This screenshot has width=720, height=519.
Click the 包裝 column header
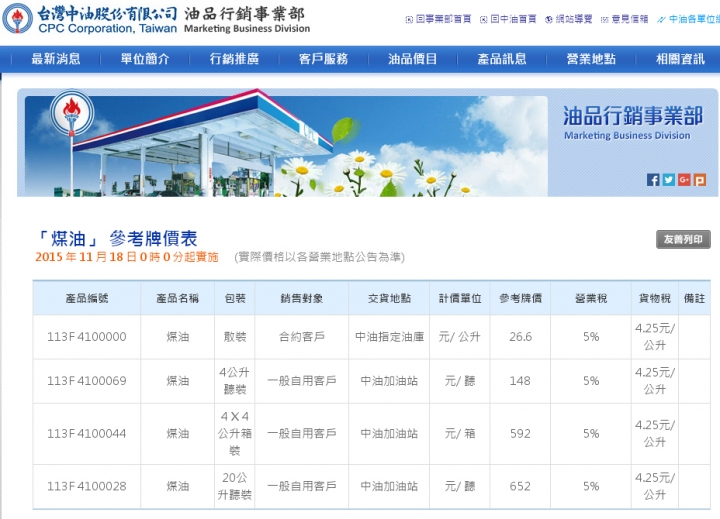click(x=235, y=299)
